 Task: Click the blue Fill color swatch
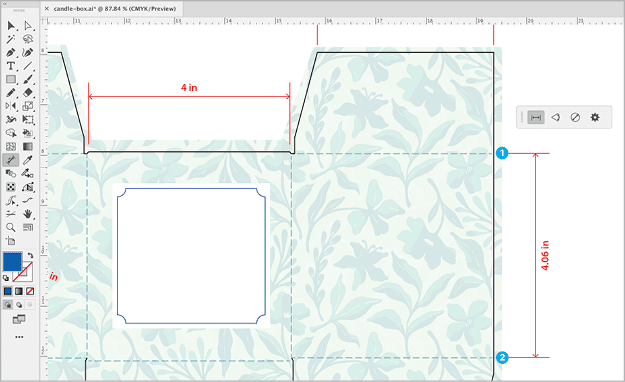click(x=12, y=262)
